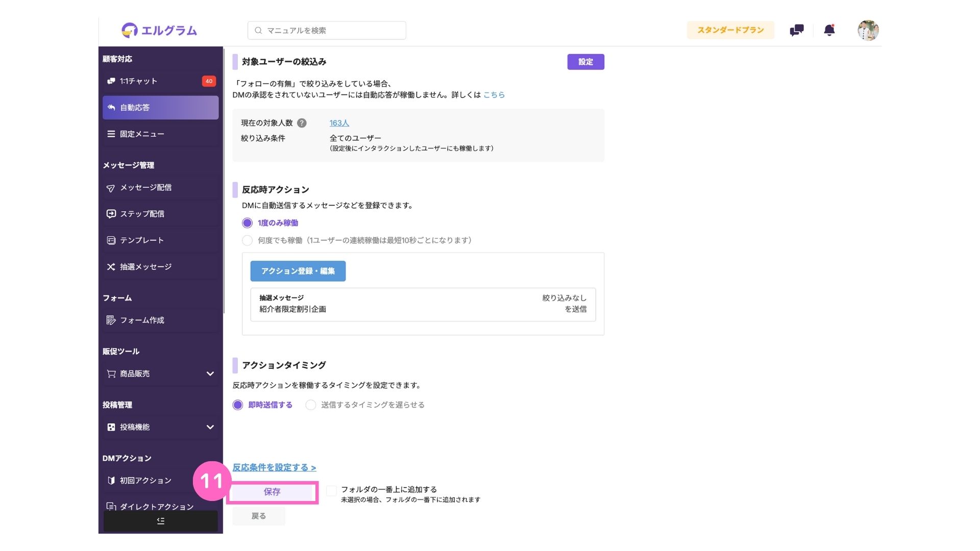Click the 顧客対応 section label
Image resolution: width=980 pixels, height=551 pixels.
pyautogui.click(x=117, y=59)
